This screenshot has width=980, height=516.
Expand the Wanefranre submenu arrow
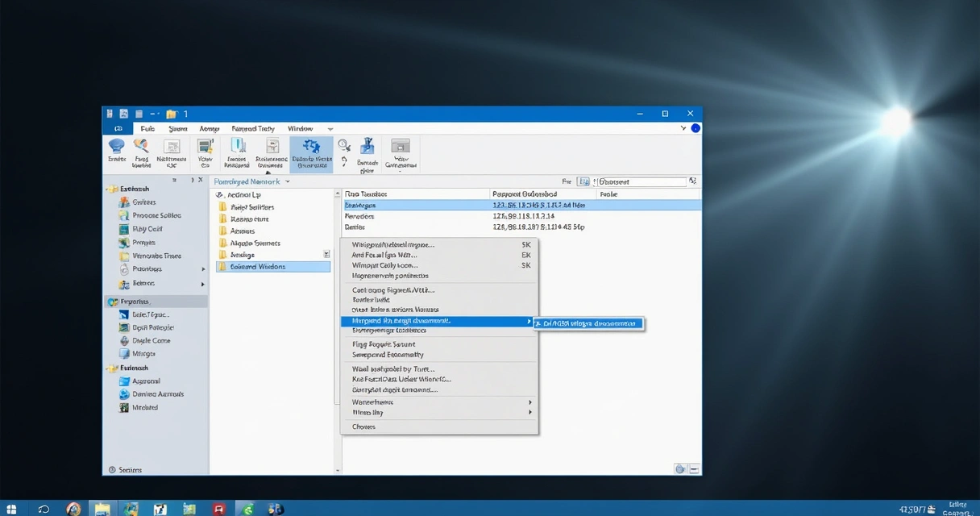coord(529,402)
